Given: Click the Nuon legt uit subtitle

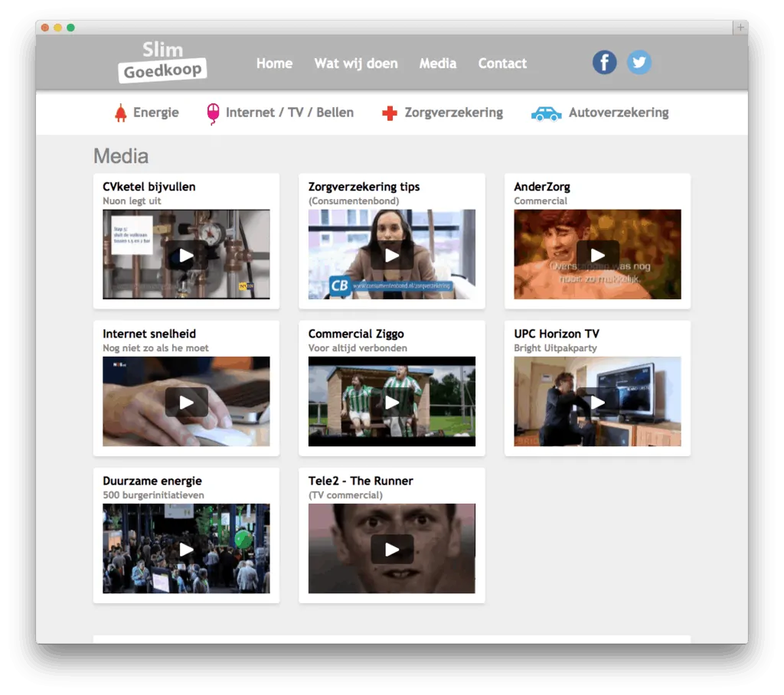Looking at the screenshot, I should (x=132, y=201).
